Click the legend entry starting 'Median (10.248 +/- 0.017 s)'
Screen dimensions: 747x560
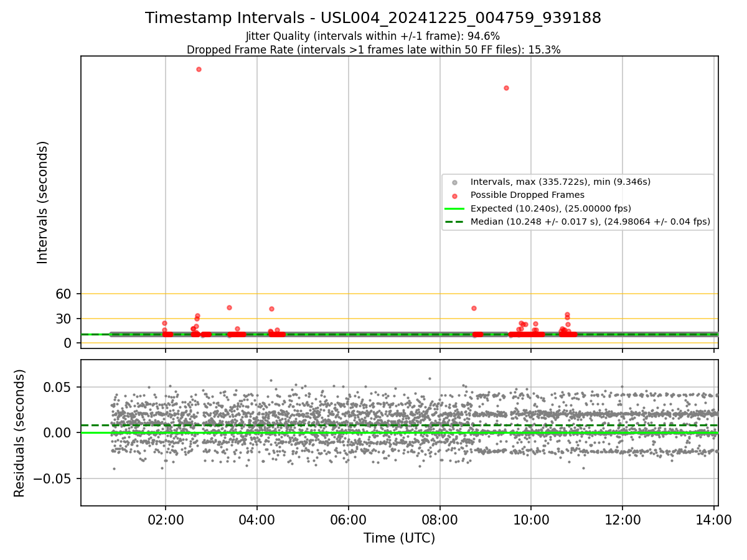tap(590, 222)
